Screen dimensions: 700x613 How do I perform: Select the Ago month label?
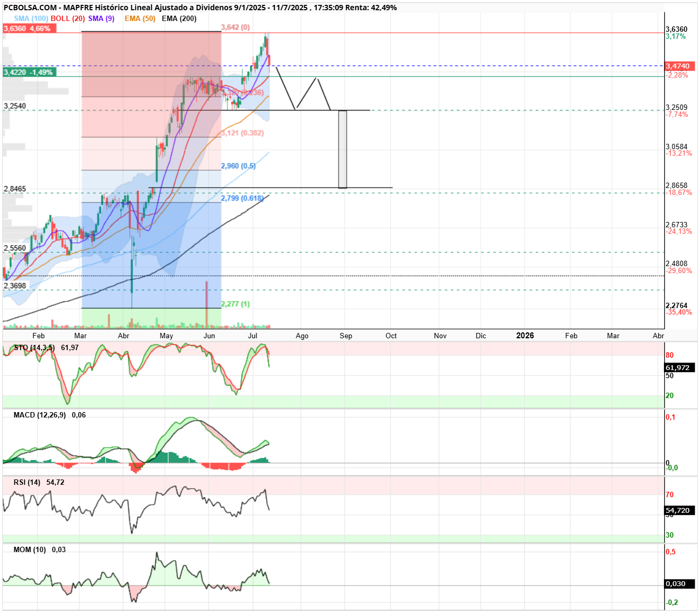coord(302,336)
